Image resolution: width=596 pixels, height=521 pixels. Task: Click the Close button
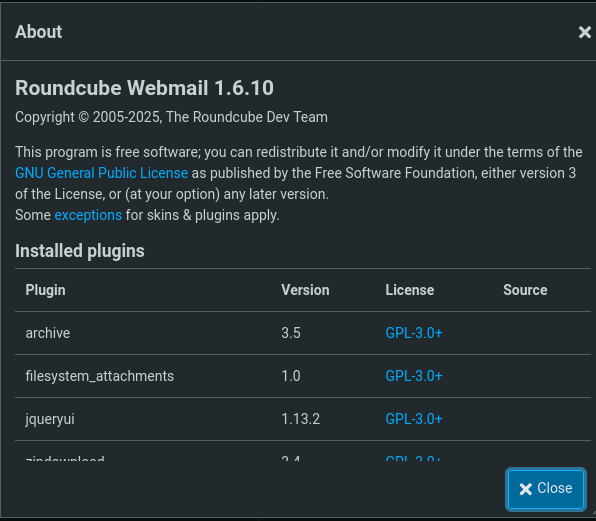[546, 489]
